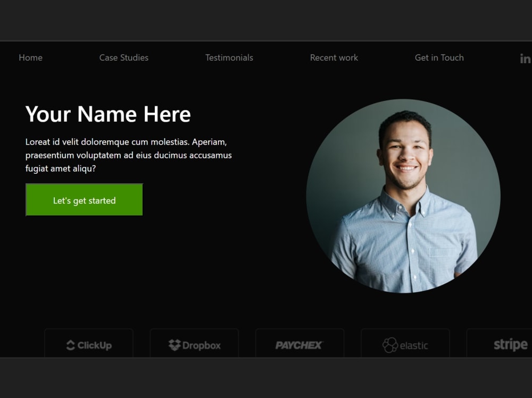Image resolution: width=532 pixels, height=398 pixels.
Task: Click the paragraph starting with Loreat id velit
Action: pos(129,155)
